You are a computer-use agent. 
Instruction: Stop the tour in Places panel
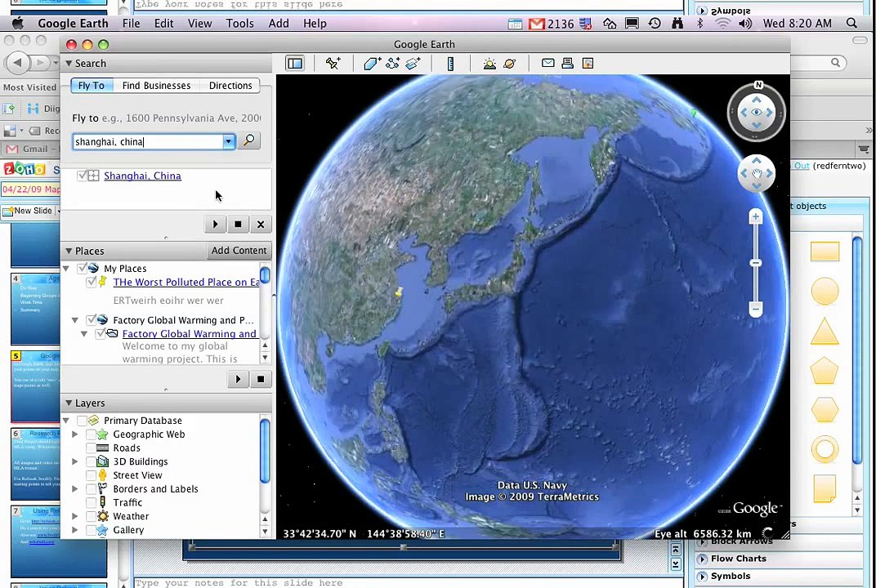[x=261, y=379]
